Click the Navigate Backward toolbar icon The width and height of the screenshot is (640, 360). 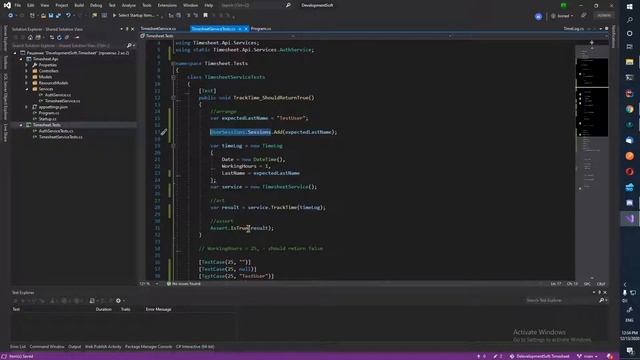10,16
